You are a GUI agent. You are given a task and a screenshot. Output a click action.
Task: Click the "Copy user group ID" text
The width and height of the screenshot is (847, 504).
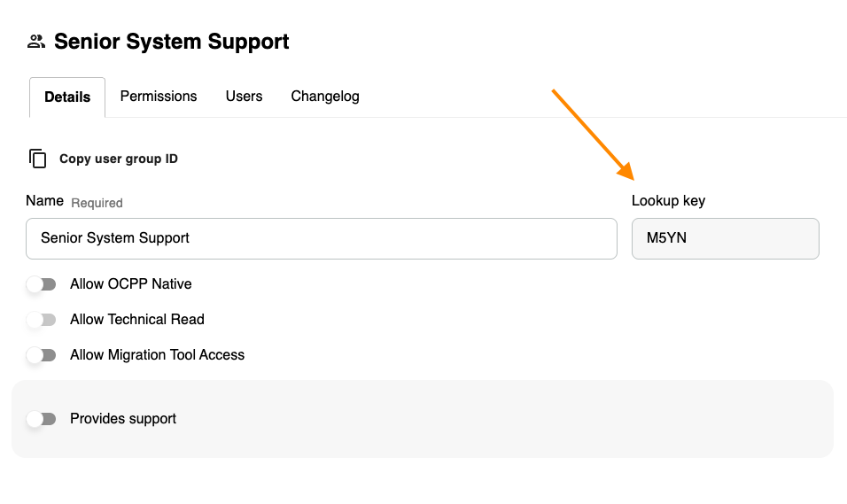click(x=119, y=159)
